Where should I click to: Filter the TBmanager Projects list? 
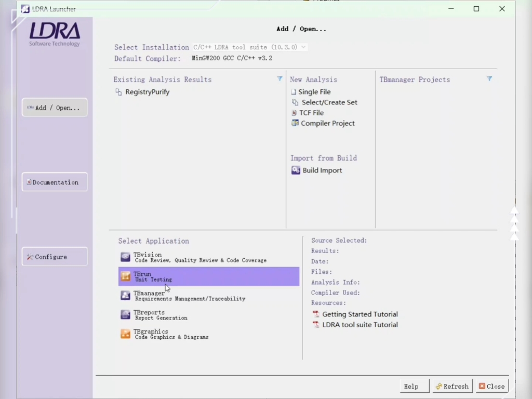coord(489,79)
